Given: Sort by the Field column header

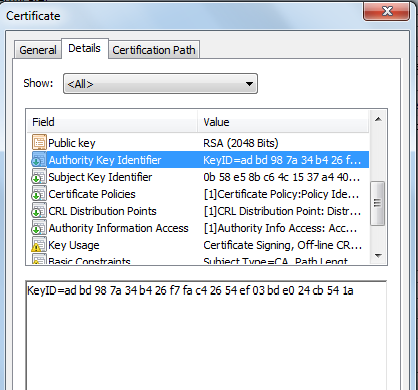Looking at the screenshot, I should pos(112,122).
